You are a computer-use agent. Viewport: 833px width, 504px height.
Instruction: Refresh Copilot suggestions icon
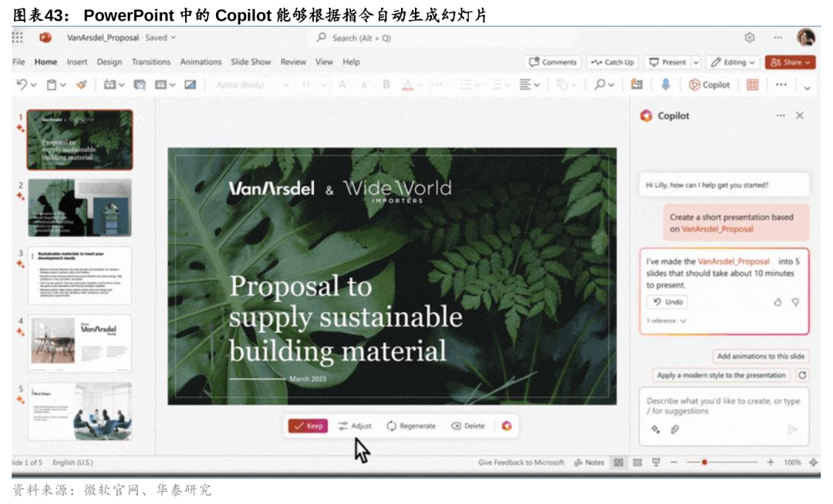click(802, 375)
